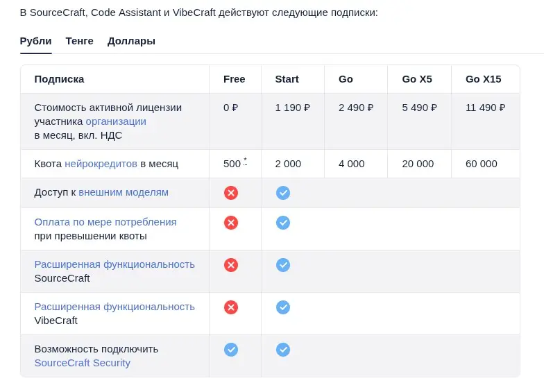544x392 pixels.
Task: Switch to the Тенге tab
Action: click(x=79, y=41)
